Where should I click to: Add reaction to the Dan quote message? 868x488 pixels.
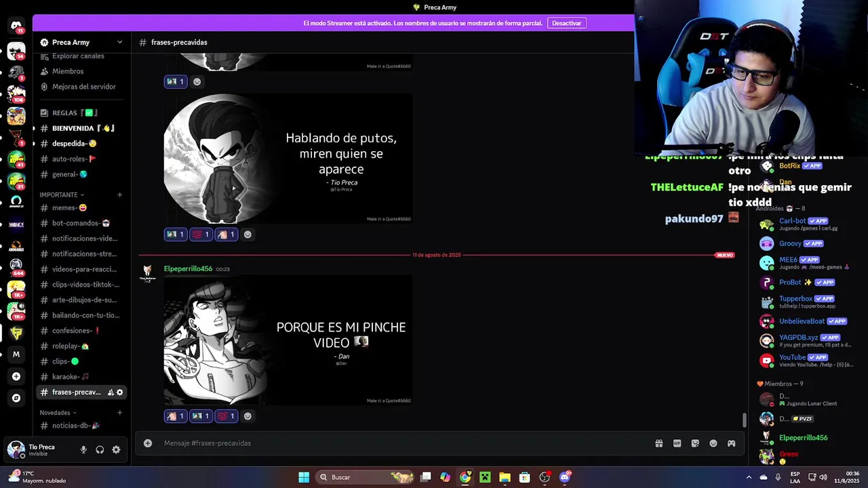tap(248, 416)
